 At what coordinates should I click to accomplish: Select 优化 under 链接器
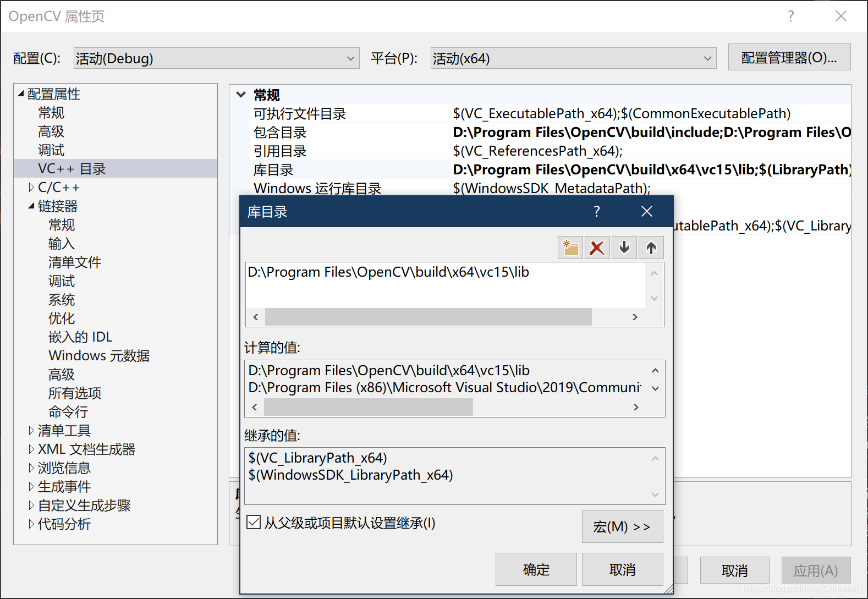pos(61,318)
